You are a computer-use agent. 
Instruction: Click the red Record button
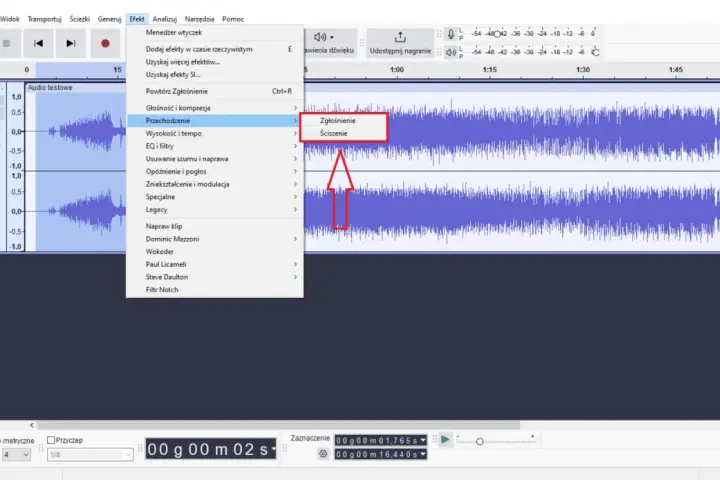coord(105,43)
